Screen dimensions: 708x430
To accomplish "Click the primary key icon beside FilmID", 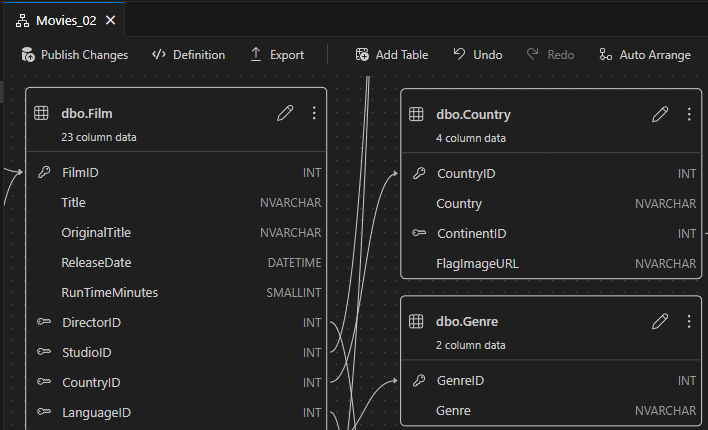I will pyautogui.click(x=44, y=172).
